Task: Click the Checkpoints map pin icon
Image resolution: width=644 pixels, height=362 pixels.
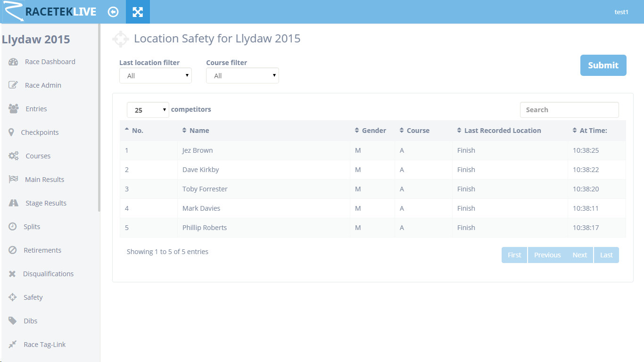Action: tap(11, 132)
